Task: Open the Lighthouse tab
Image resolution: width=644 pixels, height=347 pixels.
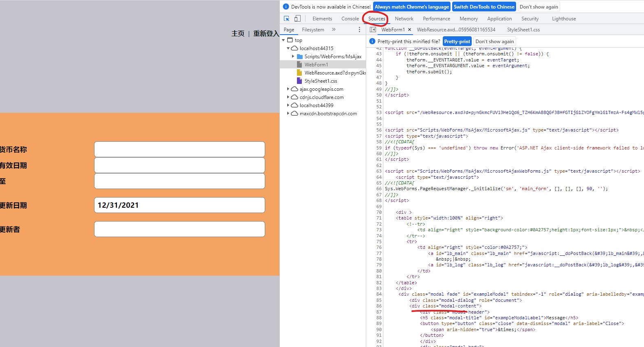Action: [x=564, y=19]
